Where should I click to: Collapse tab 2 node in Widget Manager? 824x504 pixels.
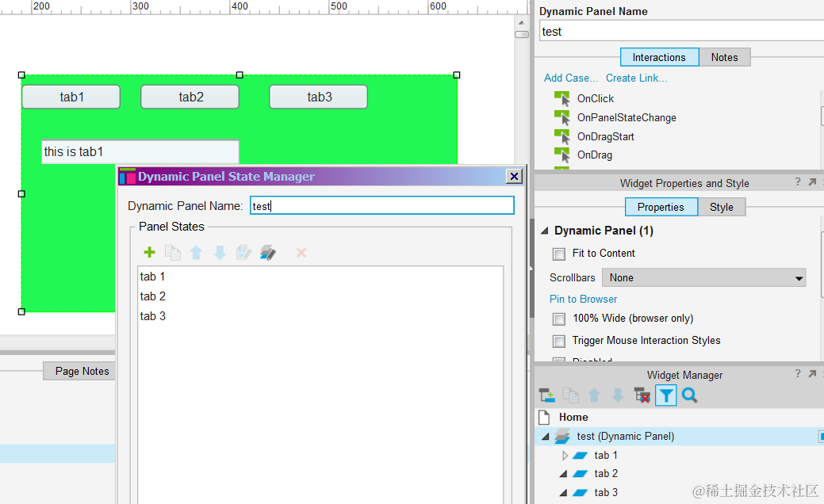563,474
